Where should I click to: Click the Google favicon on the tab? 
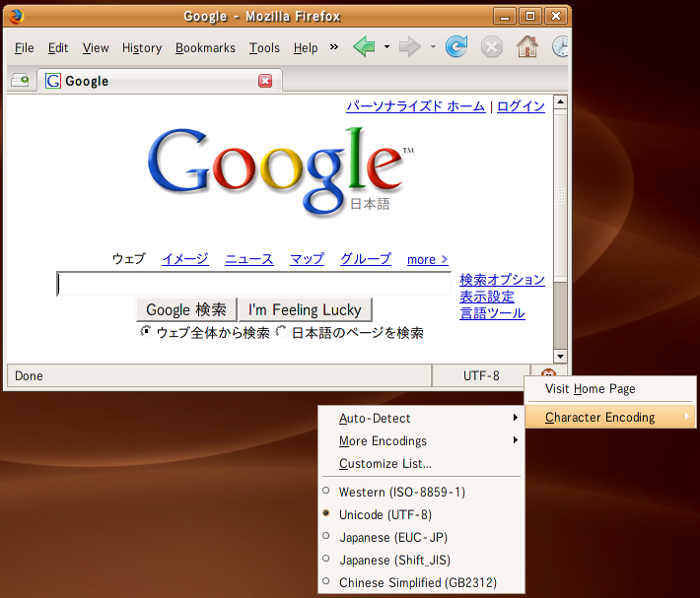[53, 81]
